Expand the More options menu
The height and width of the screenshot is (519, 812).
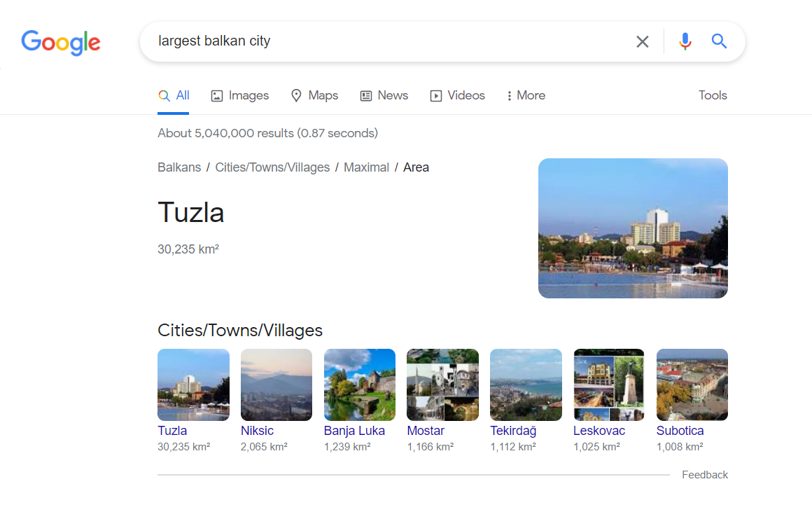pyautogui.click(x=526, y=96)
